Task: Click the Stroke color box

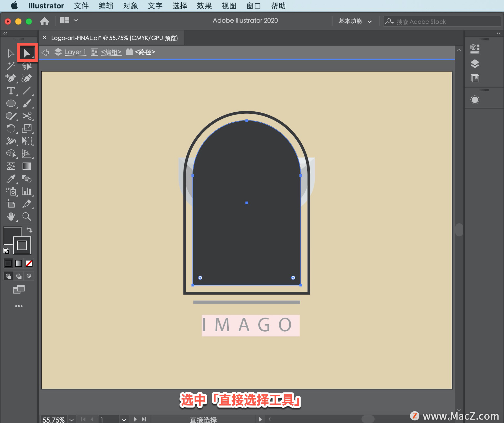Action: pos(22,245)
